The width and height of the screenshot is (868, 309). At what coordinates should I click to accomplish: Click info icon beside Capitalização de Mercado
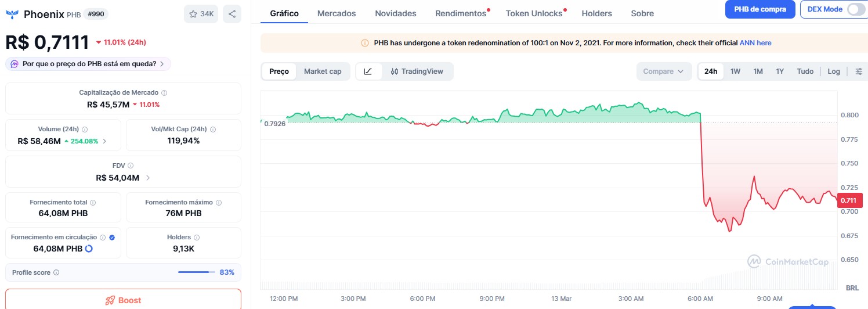pos(164,93)
